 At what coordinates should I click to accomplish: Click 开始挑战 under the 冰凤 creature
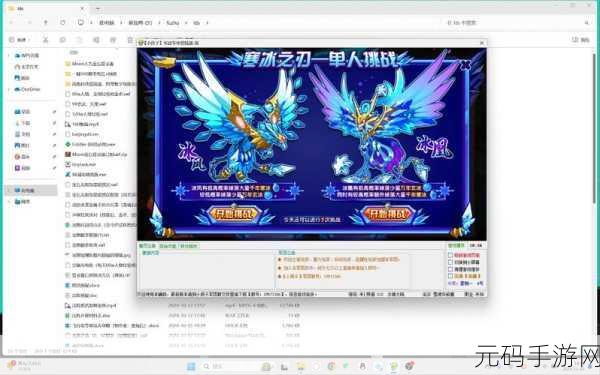click(x=233, y=214)
